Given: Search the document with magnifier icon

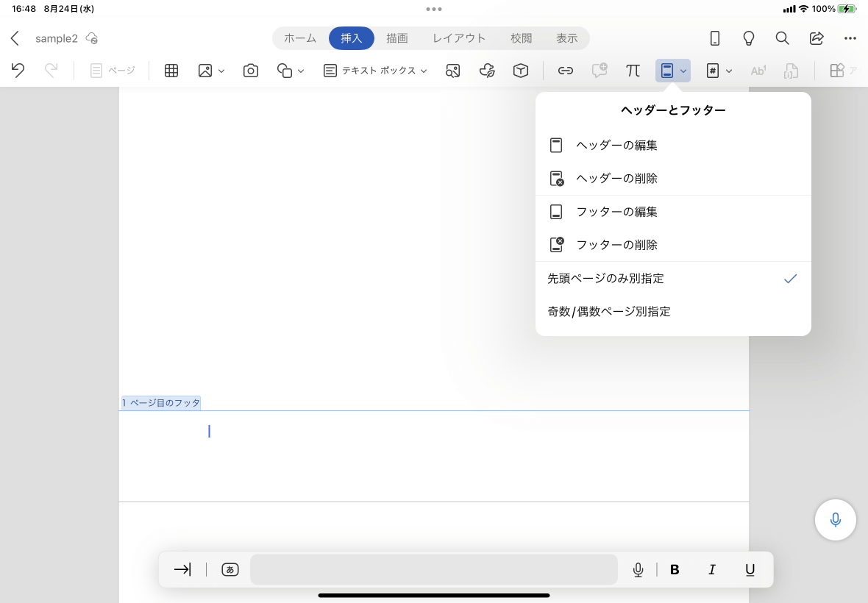Looking at the screenshot, I should [x=782, y=38].
